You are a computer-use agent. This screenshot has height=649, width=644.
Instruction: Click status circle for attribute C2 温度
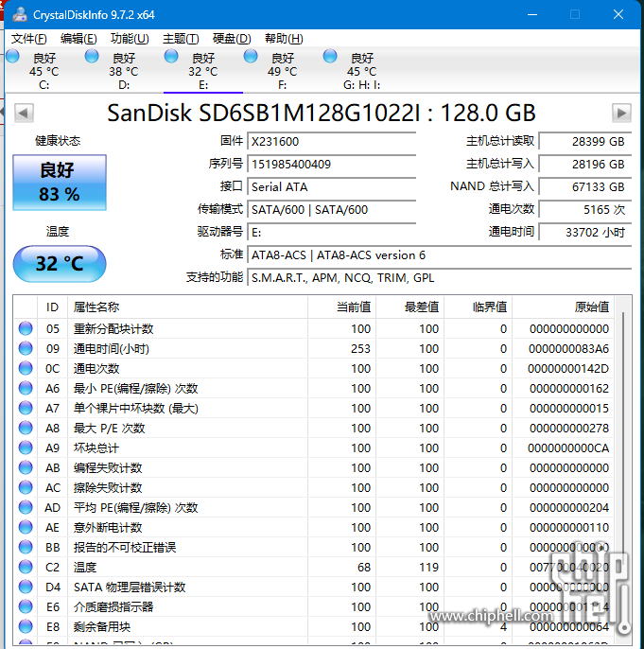26,567
